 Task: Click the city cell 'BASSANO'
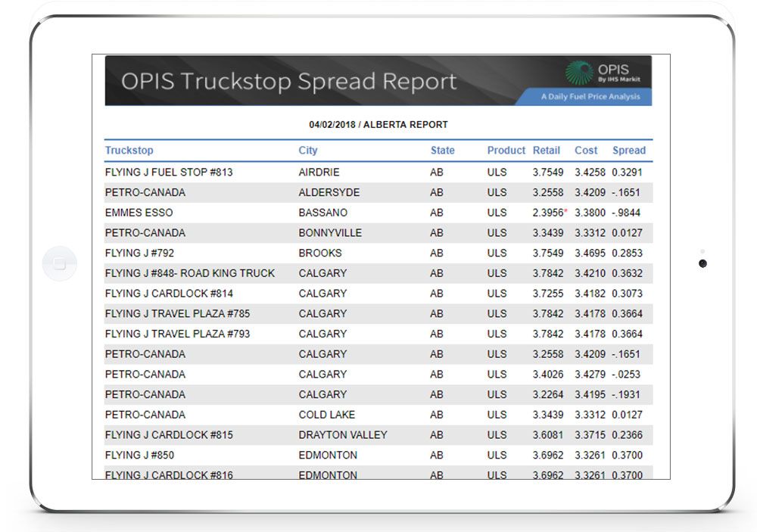click(x=322, y=213)
